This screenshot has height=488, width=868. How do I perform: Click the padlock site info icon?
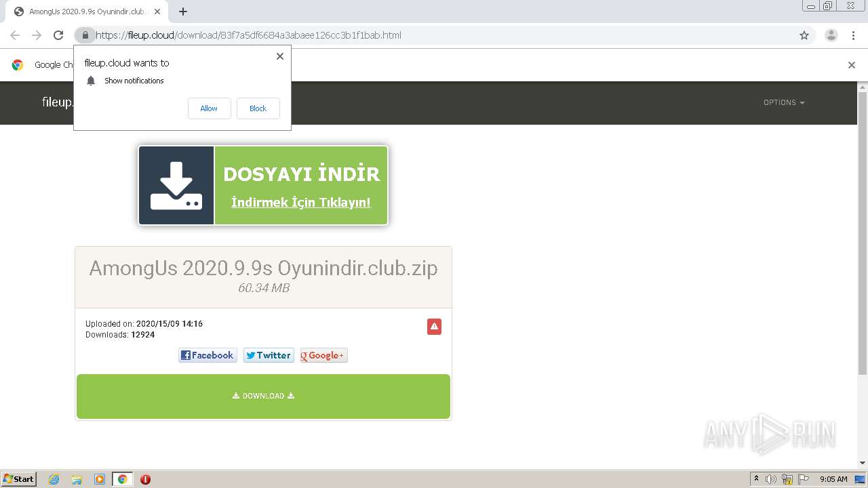85,35
